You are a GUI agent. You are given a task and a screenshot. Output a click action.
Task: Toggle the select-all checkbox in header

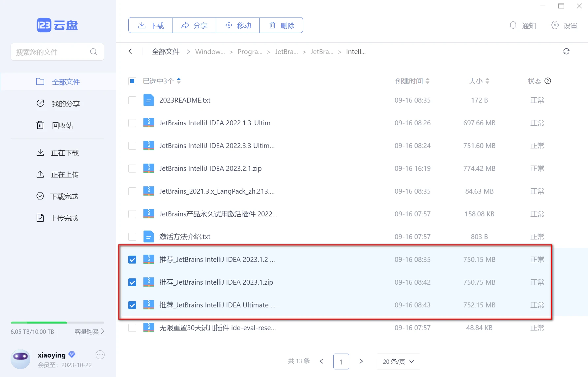tap(132, 81)
